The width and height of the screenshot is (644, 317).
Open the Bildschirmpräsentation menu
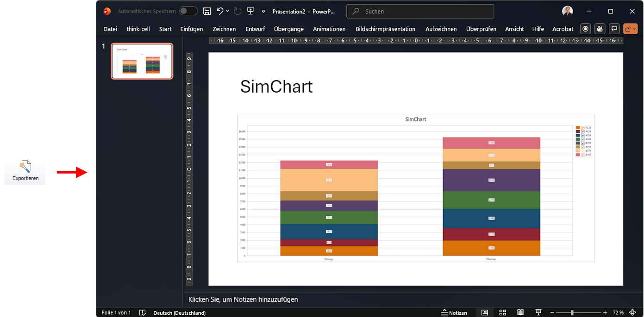pos(385,29)
